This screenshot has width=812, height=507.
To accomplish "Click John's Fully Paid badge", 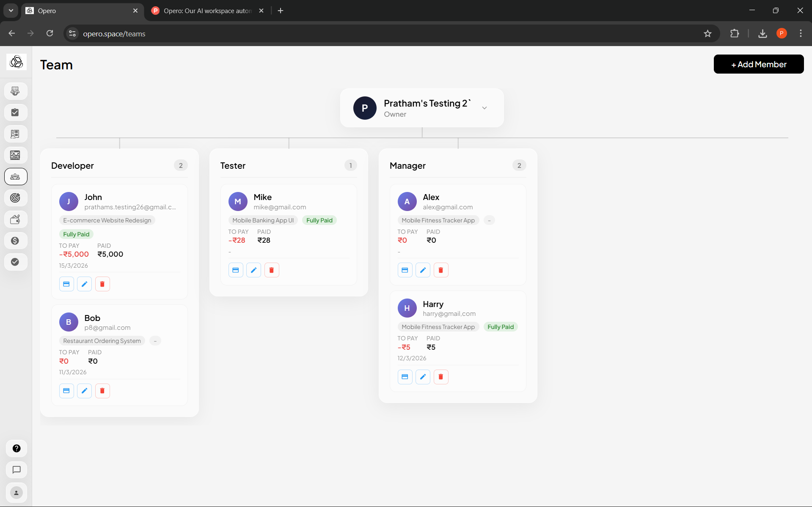I will coord(76,234).
